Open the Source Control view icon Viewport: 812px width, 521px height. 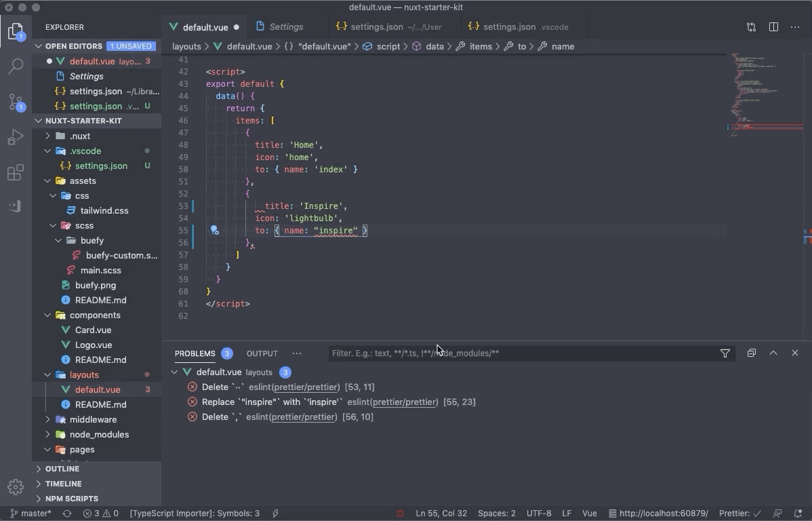pyautogui.click(x=16, y=102)
